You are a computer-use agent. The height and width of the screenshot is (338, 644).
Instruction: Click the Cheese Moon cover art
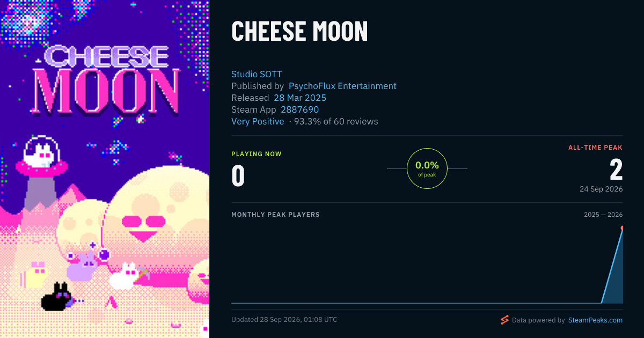pos(105,169)
